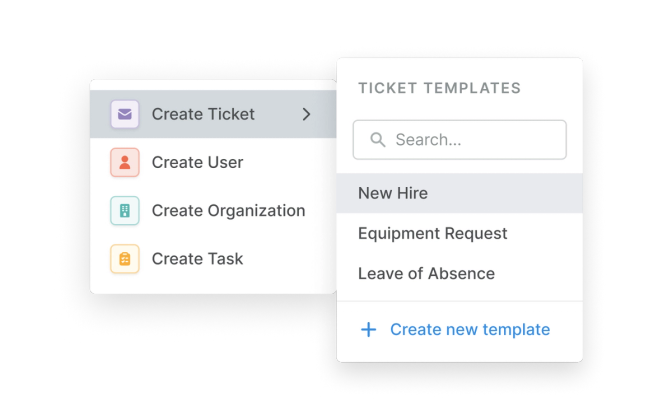Screen dimensions: 672x420
Task: Click the divider line above Create new template
Action: tap(459, 301)
